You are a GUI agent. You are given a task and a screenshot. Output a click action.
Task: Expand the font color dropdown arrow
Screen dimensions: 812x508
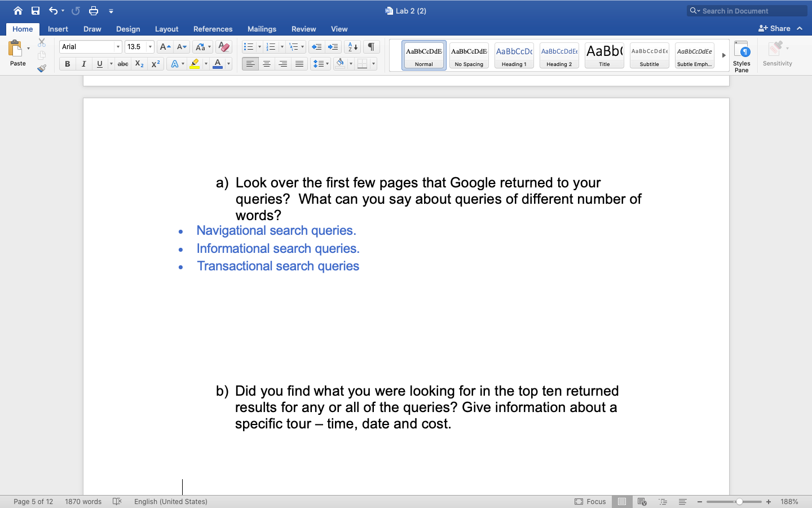228,64
